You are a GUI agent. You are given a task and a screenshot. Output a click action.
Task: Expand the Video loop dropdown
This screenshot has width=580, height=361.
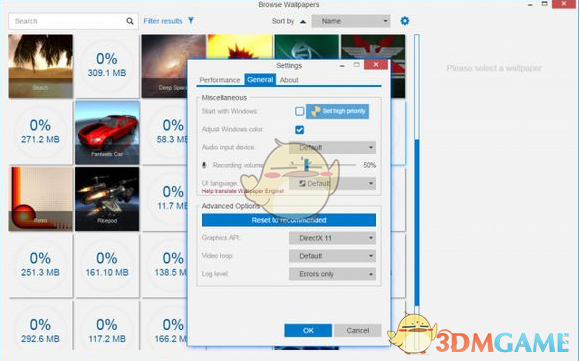[332, 256]
